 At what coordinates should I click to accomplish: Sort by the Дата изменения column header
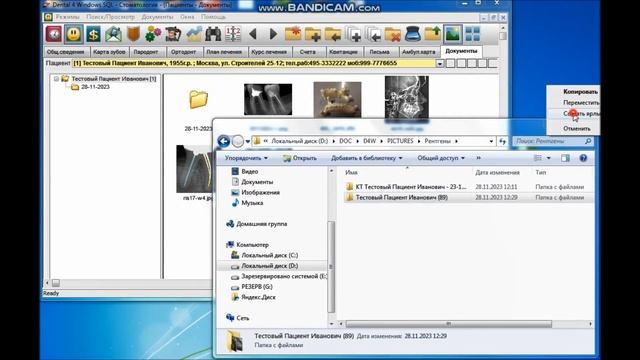pos(497,173)
